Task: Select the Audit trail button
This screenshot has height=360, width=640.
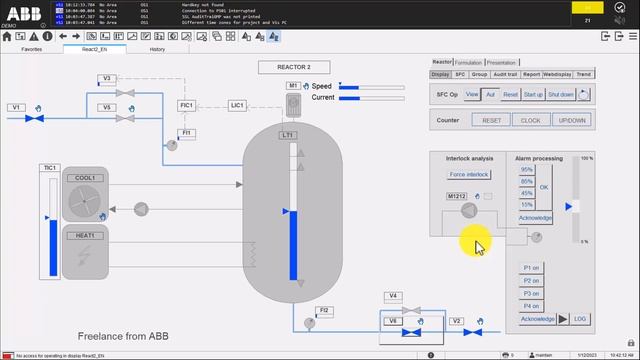Action: point(505,74)
